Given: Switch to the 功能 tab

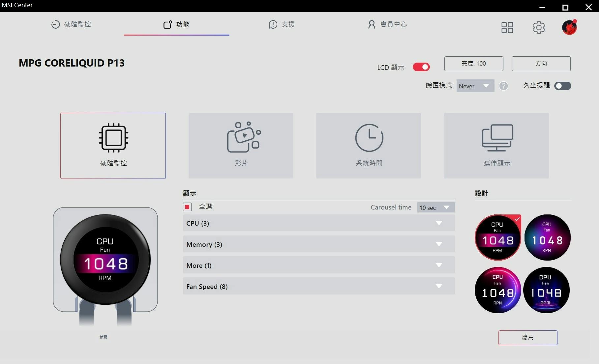Looking at the screenshot, I should click(x=176, y=25).
